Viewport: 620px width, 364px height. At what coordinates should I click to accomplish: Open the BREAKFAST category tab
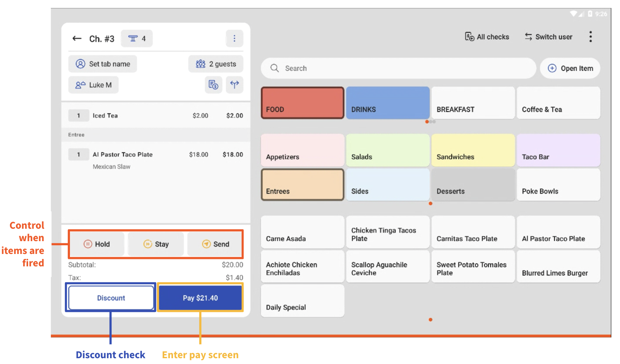[473, 103]
